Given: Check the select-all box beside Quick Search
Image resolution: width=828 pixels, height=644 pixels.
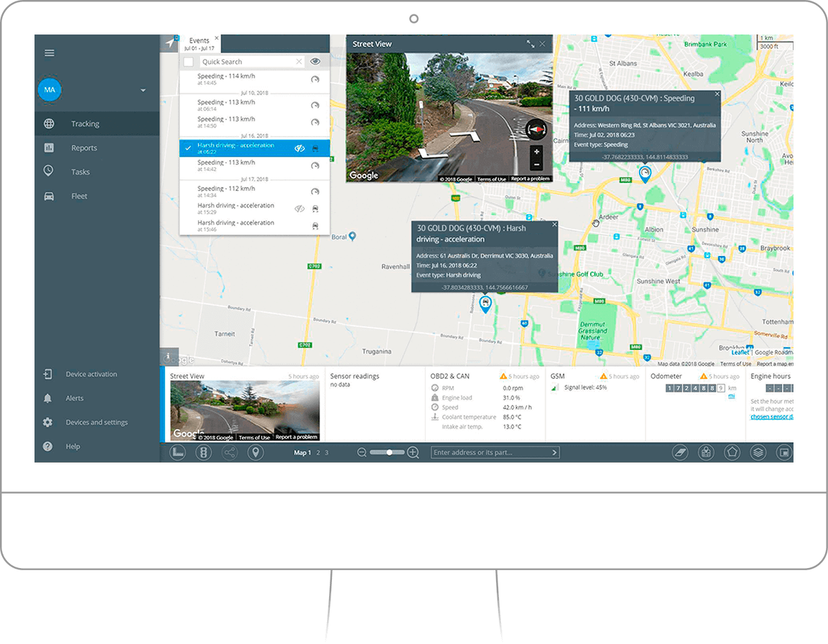Looking at the screenshot, I should (188, 62).
